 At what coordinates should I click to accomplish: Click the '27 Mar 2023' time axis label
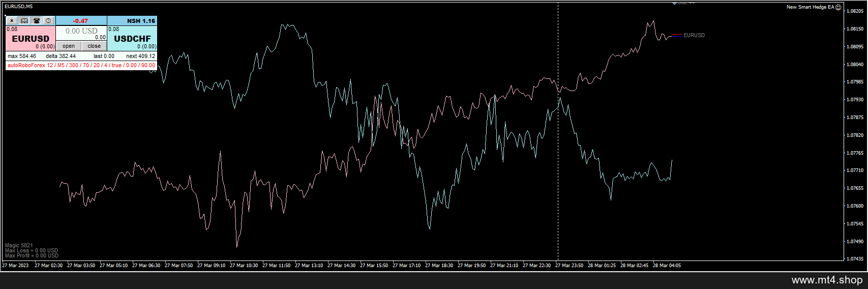[15, 265]
